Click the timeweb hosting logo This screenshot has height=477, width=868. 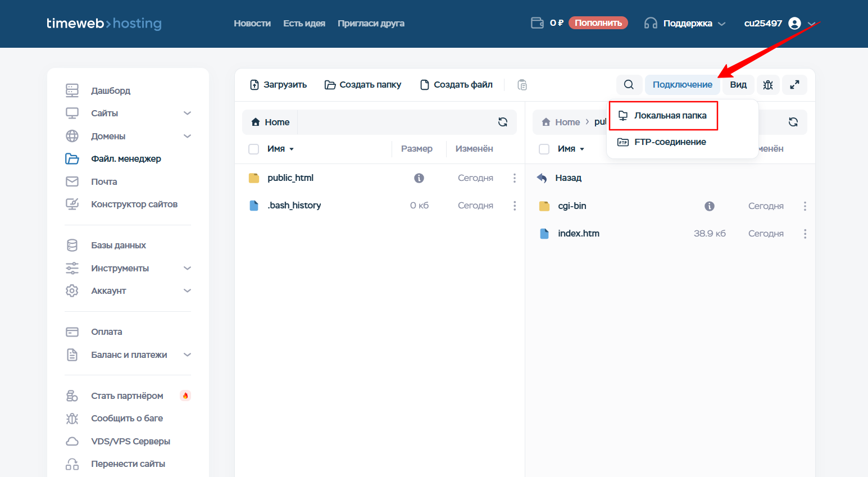tap(104, 23)
